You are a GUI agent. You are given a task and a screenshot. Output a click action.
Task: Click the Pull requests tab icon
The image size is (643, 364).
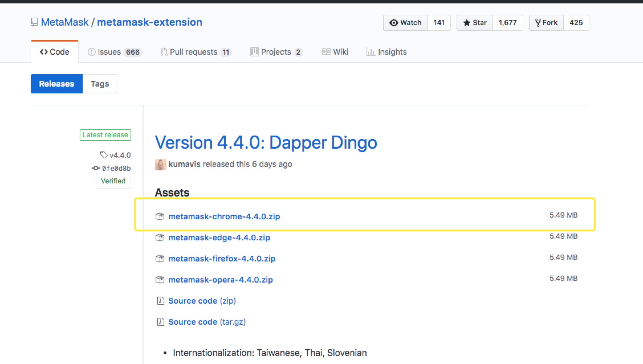(164, 52)
